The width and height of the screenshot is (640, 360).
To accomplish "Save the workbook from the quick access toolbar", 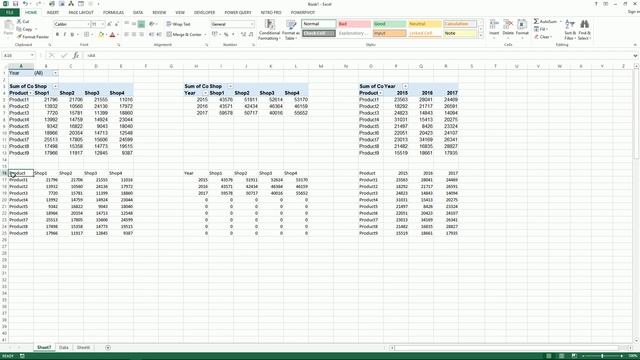I will (16, 4).
